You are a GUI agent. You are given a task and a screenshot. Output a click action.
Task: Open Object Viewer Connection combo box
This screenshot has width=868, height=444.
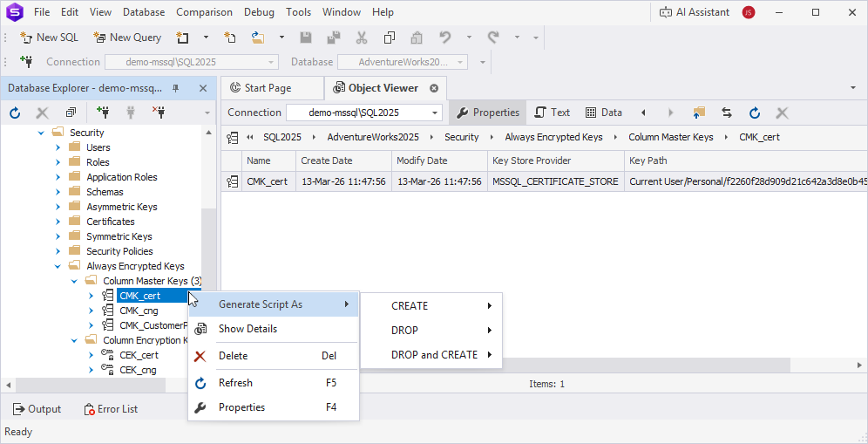(364, 113)
